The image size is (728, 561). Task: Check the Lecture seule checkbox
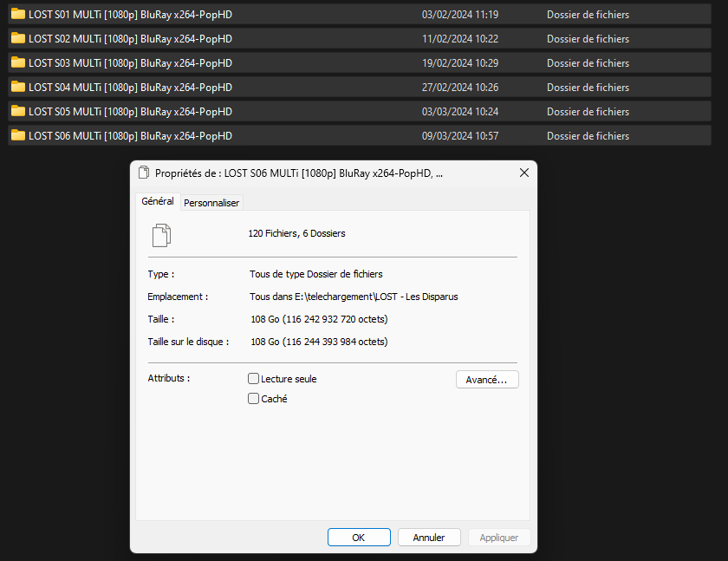[x=253, y=379]
